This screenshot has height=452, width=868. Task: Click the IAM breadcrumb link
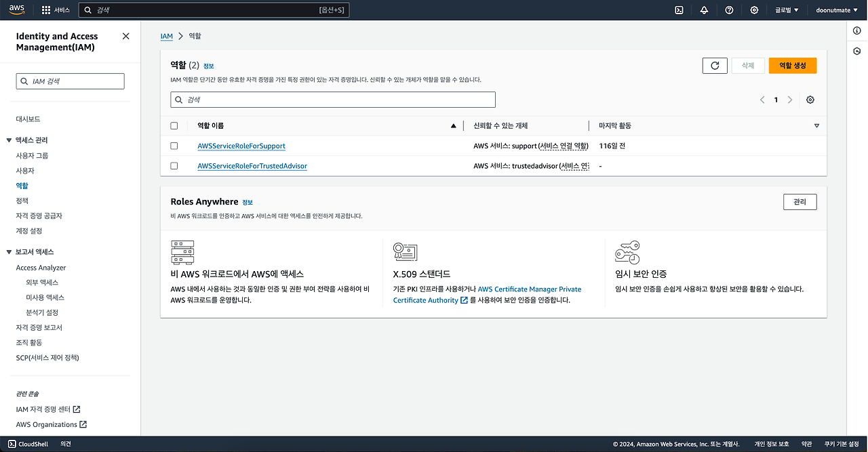167,36
